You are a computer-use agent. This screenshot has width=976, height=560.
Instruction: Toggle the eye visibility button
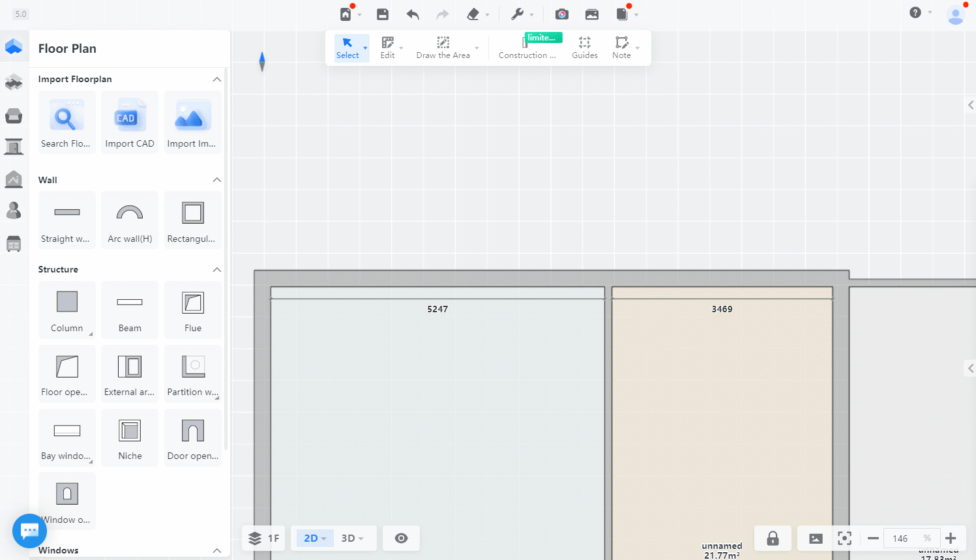[402, 538]
